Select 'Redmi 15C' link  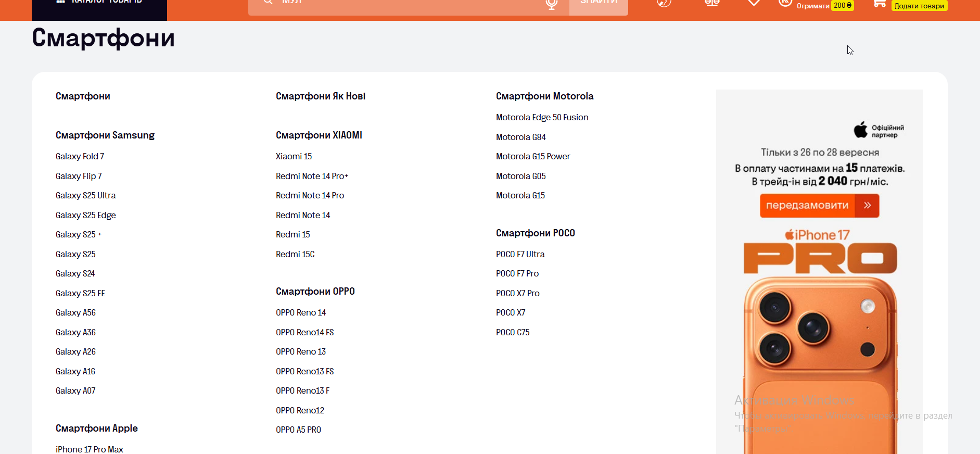click(295, 255)
